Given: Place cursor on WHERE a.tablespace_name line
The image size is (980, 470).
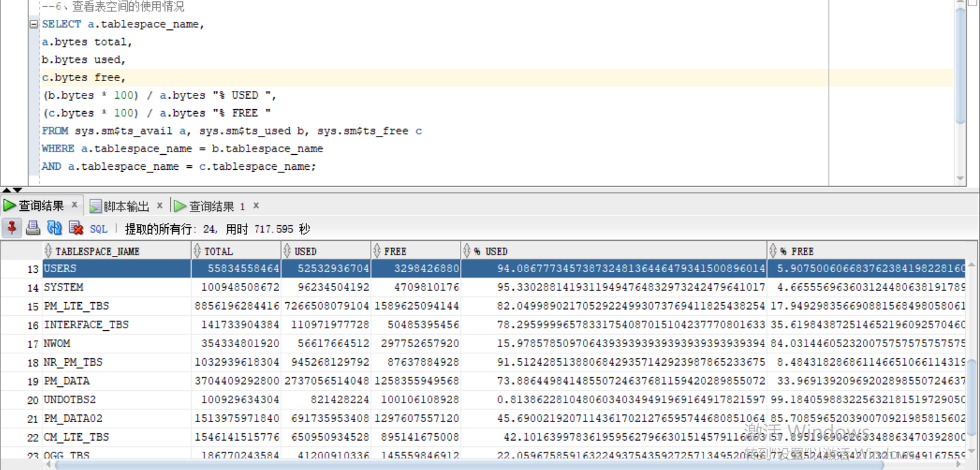Looking at the screenshot, I should click(x=182, y=149).
